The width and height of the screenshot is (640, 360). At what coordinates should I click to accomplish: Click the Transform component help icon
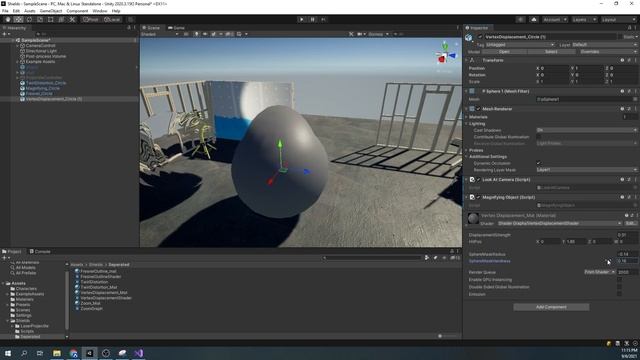coord(622,60)
